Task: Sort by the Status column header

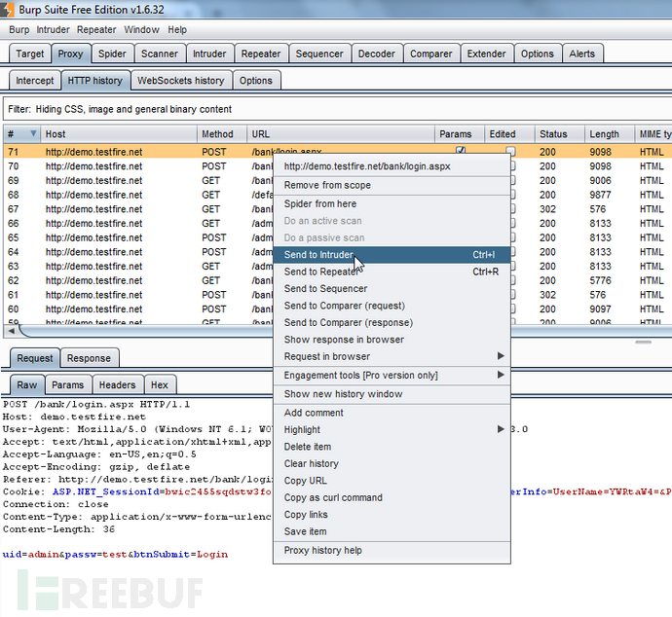Action: point(559,134)
